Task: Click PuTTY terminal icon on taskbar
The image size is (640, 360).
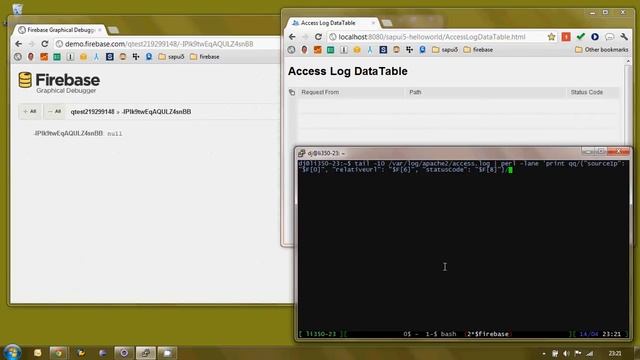Action: pos(145,353)
